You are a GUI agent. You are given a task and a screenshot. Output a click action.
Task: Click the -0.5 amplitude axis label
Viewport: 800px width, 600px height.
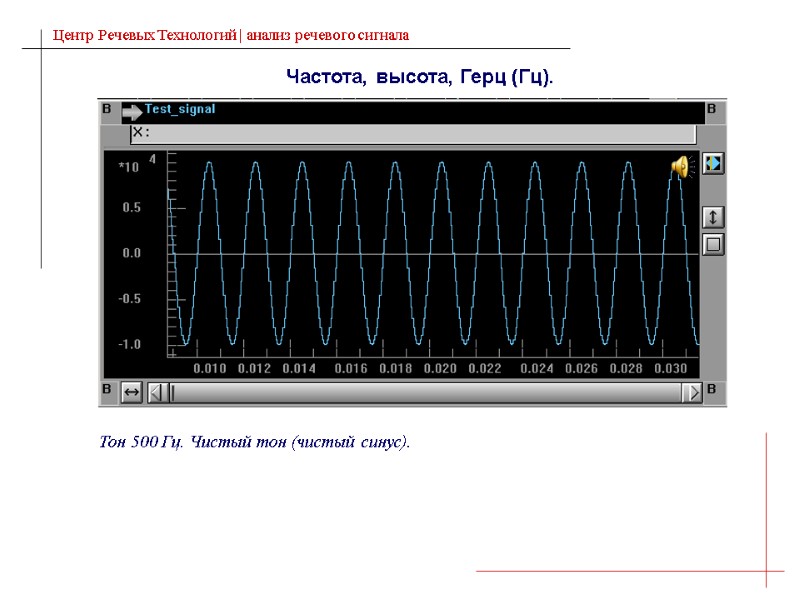pos(129,298)
